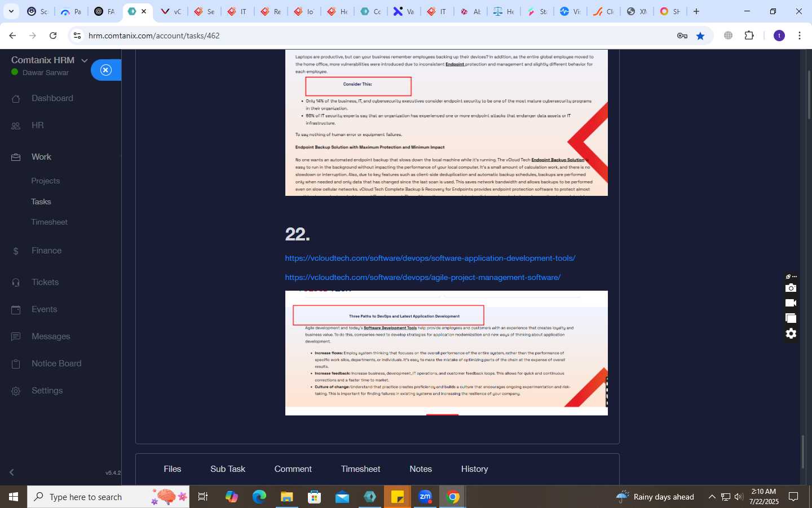Open Chrome extensions puzzle icon
The image size is (812, 508).
pyautogui.click(x=749, y=36)
